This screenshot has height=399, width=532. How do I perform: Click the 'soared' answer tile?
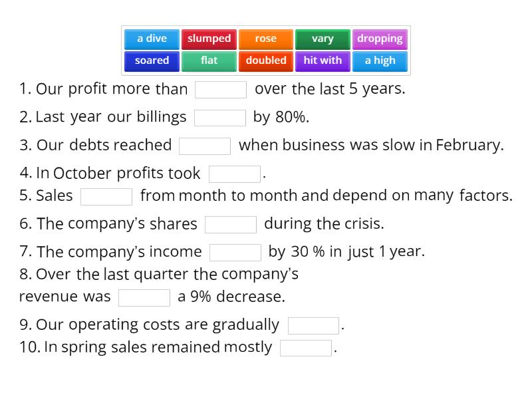tap(152, 61)
